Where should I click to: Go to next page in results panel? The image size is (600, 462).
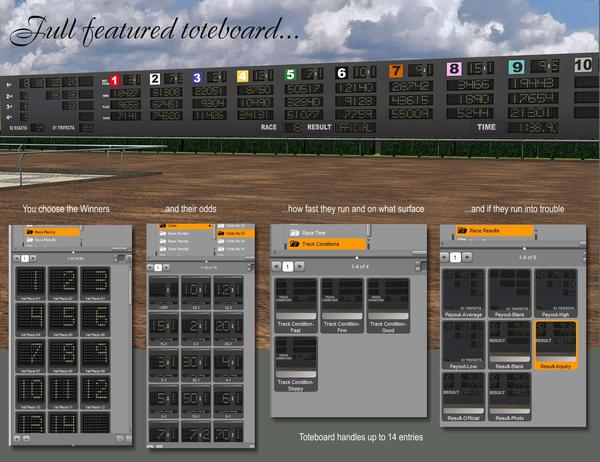pos(467,257)
